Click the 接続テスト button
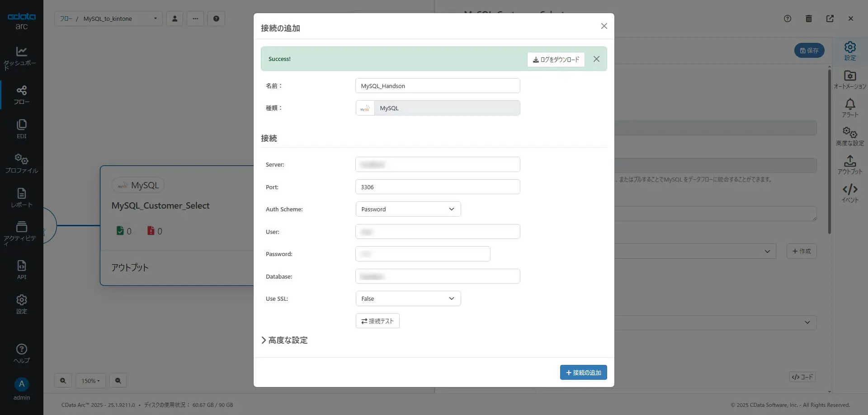This screenshot has height=415, width=868. tap(377, 321)
